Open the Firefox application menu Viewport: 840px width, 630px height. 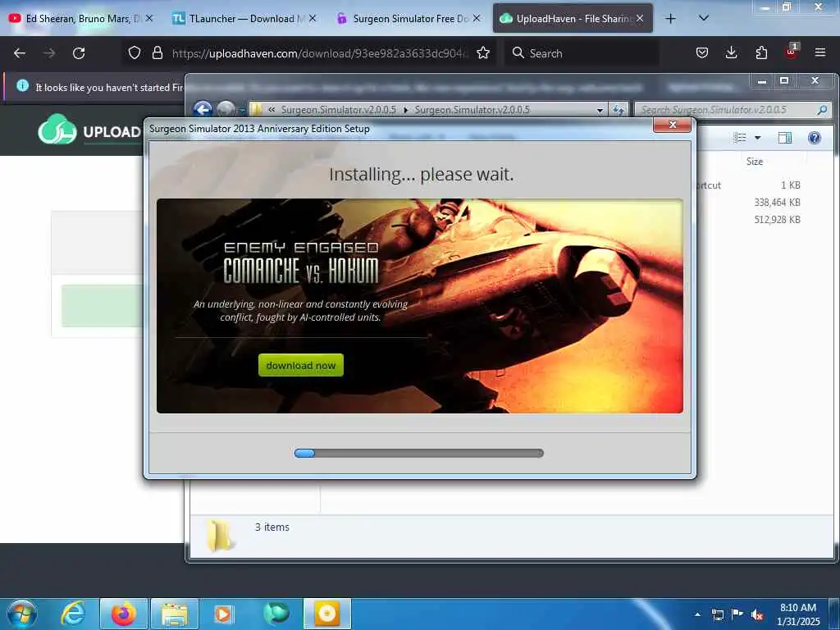tap(820, 52)
